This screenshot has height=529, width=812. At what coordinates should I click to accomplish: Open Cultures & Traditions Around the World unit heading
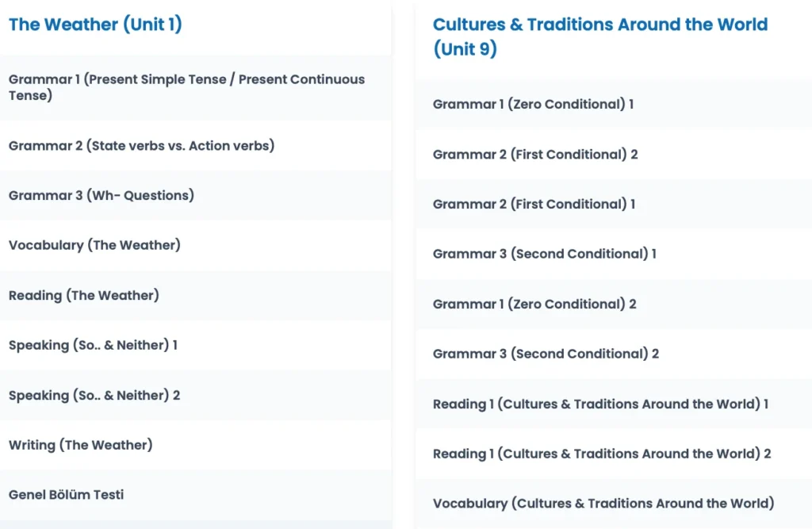(600, 36)
